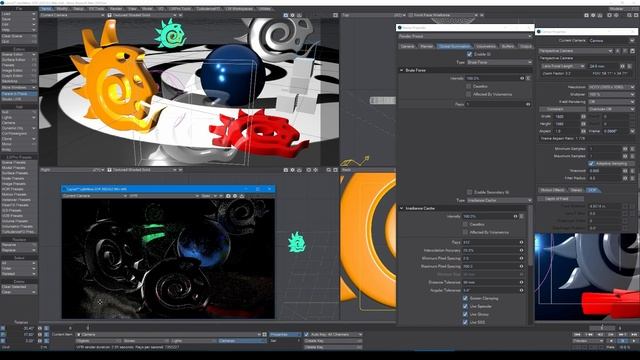Open the Resolution preset dropdown
Image resolution: width=640 pixels, height=360 pixels.
click(x=611, y=87)
